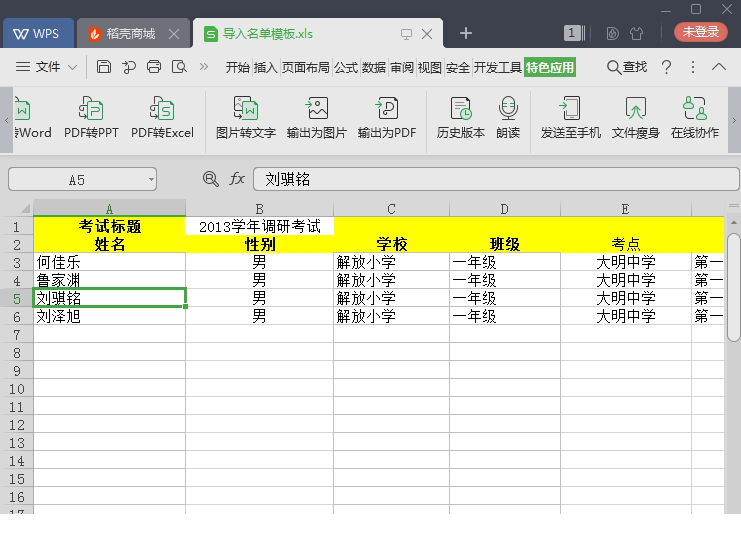
Task: Open the 开始 ribbon tab
Action: click(x=238, y=68)
